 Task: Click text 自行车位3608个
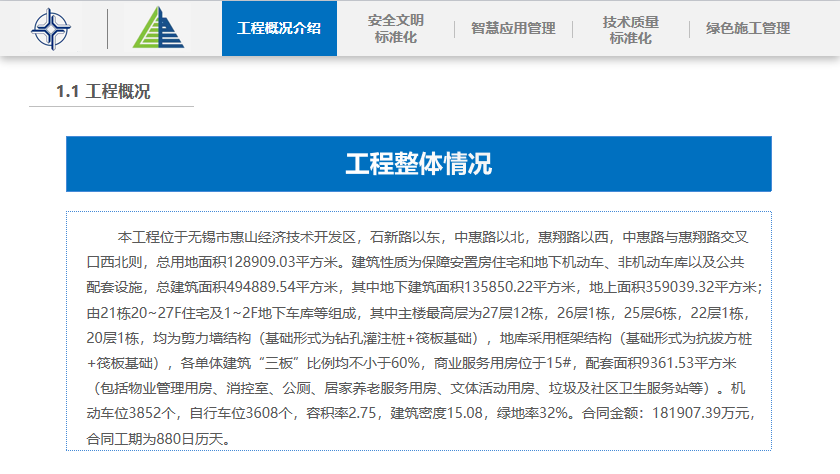241,413
